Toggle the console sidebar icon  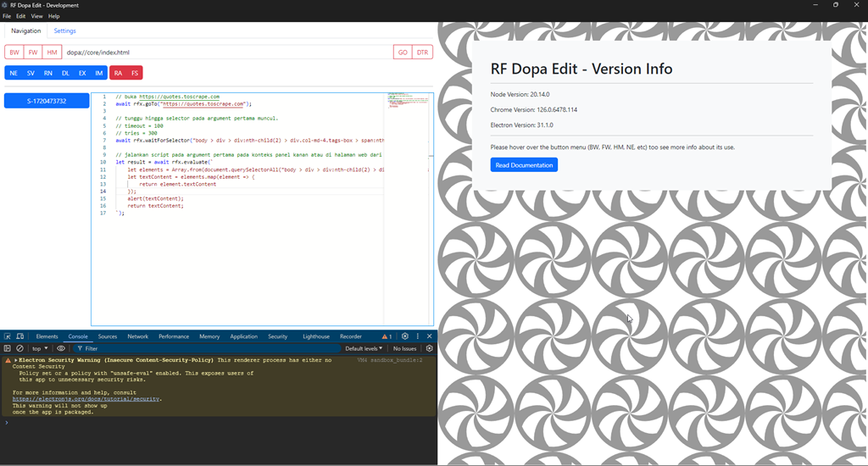(x=7, y=349)
